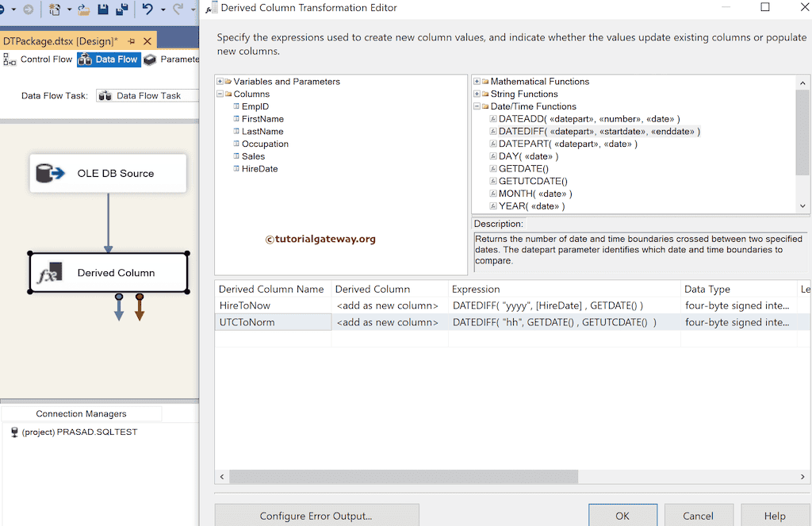This screenshot has width=812, height=526.
Task: Click the Save icon on the toolbar
Action: tap(103, 9)
